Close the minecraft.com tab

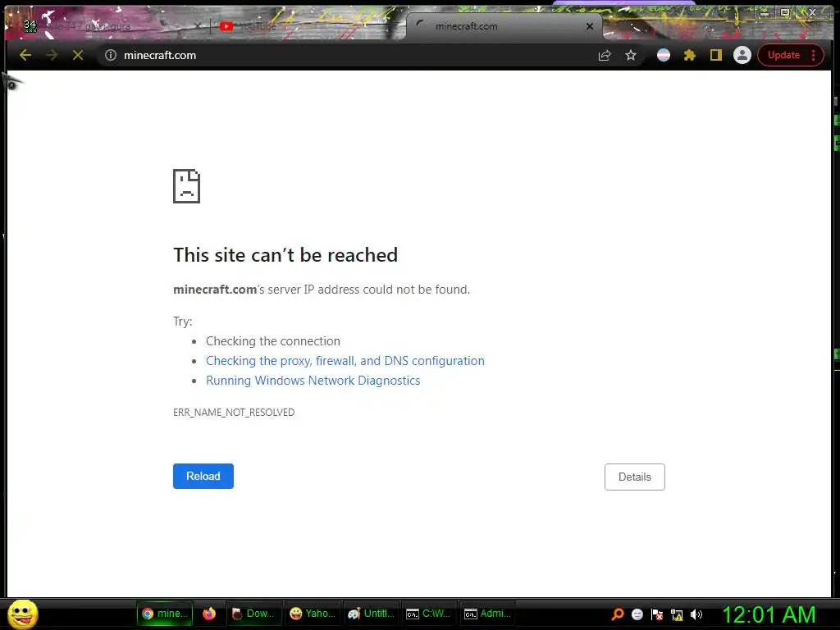tap(589, 26)
